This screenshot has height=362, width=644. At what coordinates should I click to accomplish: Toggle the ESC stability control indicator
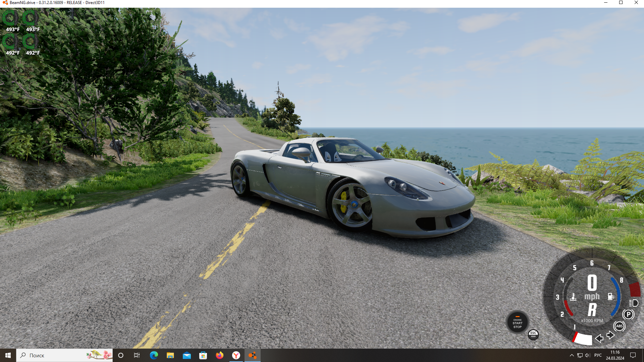(533, 335)
